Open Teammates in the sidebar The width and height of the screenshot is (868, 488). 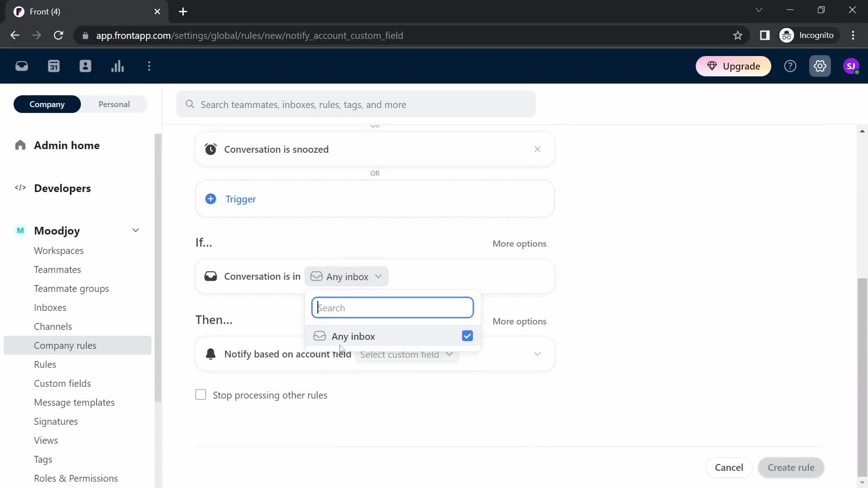click(x=57, y=270)
